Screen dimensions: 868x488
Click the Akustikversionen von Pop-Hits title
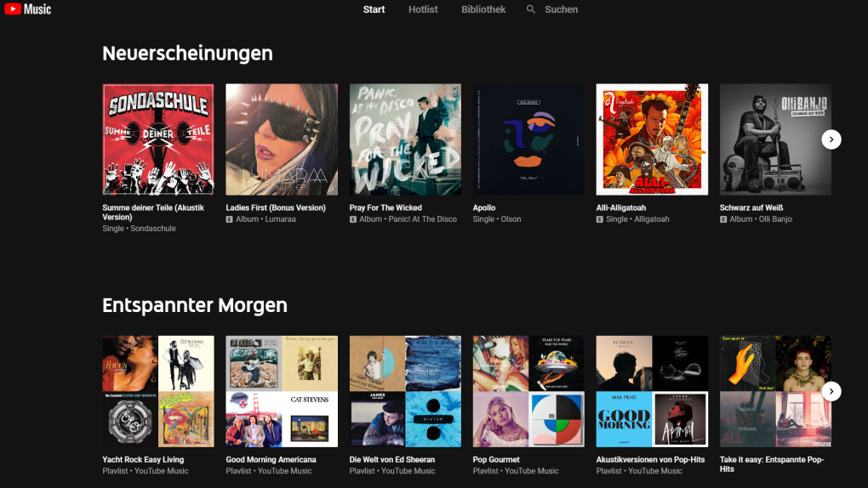pos(650,459)
